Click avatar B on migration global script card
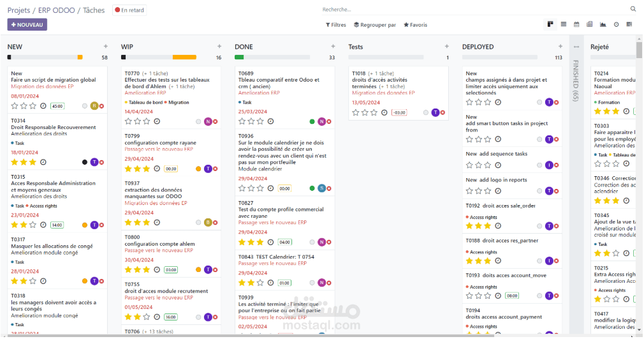The width and height of the screenshot is (644, 339). point(94,106)
